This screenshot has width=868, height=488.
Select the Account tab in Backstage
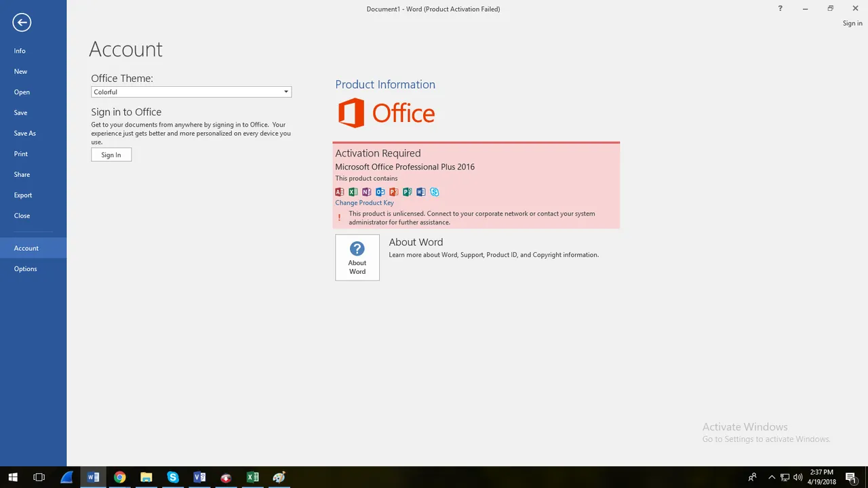pyautogui.click(x=33, y=248)
